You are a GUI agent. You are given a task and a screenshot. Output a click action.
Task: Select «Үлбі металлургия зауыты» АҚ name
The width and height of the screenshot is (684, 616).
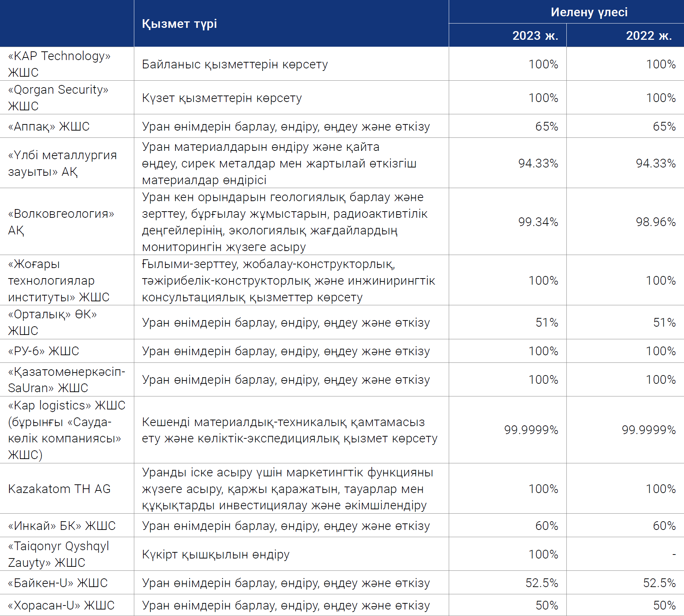point(63,163)
